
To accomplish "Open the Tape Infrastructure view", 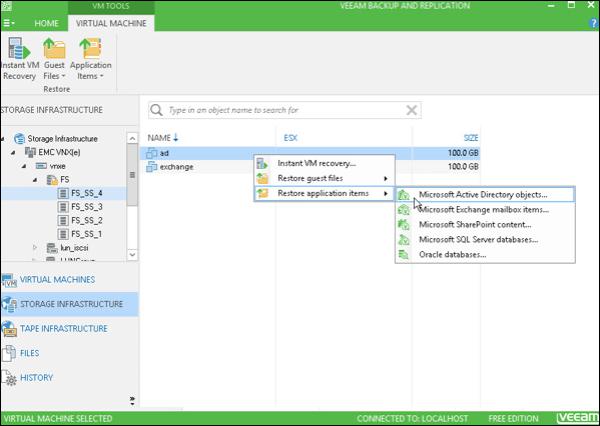I will click(x=69, y=329).
